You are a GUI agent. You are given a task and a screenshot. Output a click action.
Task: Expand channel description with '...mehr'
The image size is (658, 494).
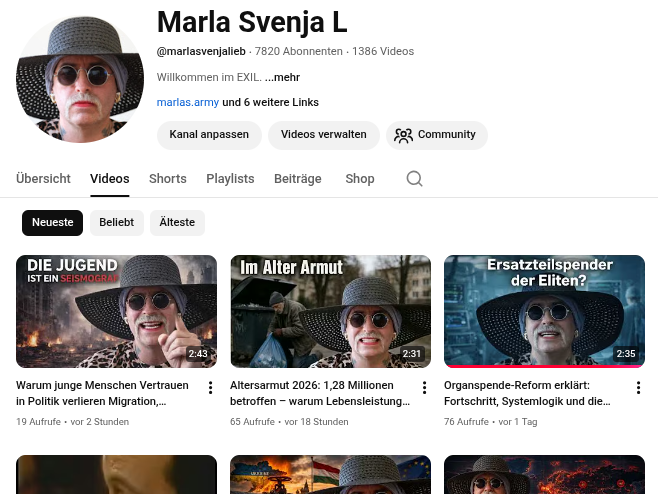coord(282,77)
